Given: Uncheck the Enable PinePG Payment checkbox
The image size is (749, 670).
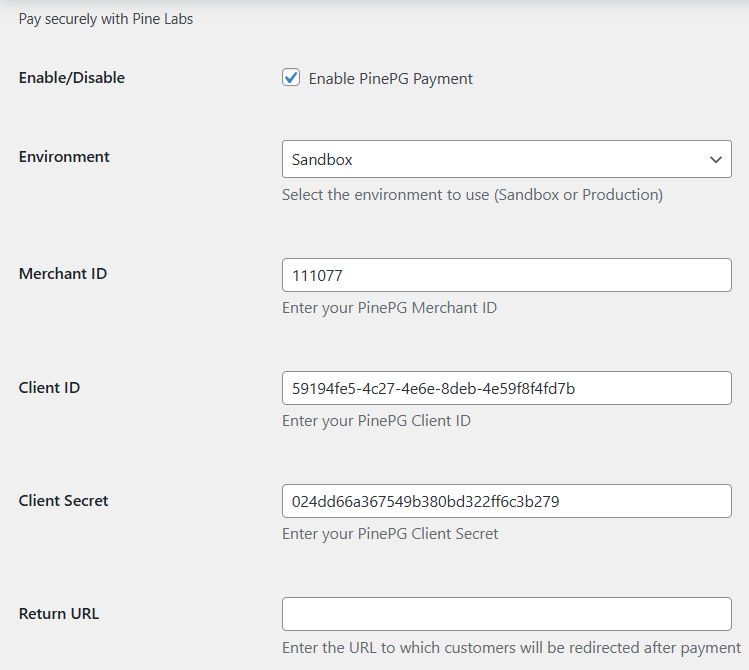Looking at the screenshot, I should [x=291, y=77].
